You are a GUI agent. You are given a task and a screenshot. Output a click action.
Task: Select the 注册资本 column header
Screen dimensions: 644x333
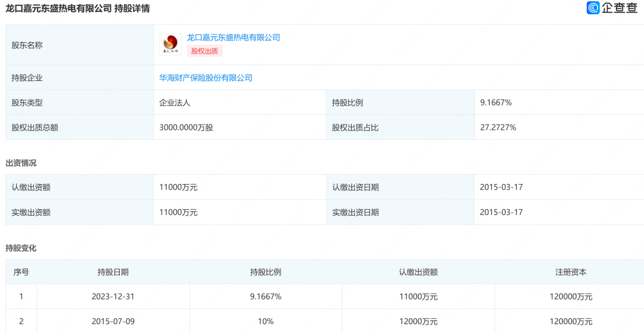point(571,272)
